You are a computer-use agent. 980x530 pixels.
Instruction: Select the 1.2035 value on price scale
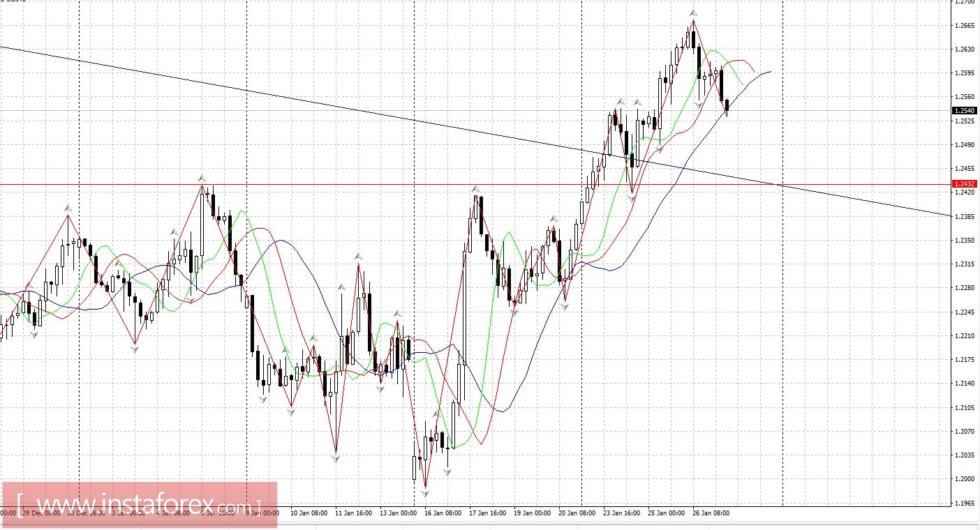[965, 455]
